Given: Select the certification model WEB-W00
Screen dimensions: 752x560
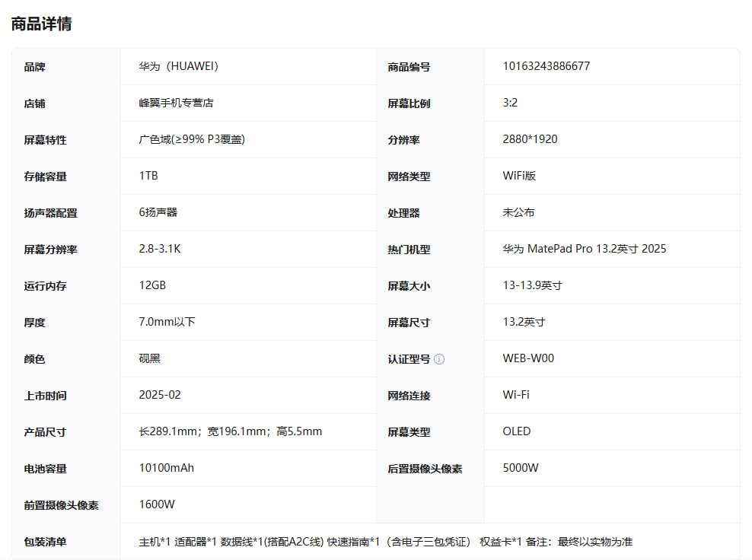Looking at the screenshot, I should coord(528,358).
